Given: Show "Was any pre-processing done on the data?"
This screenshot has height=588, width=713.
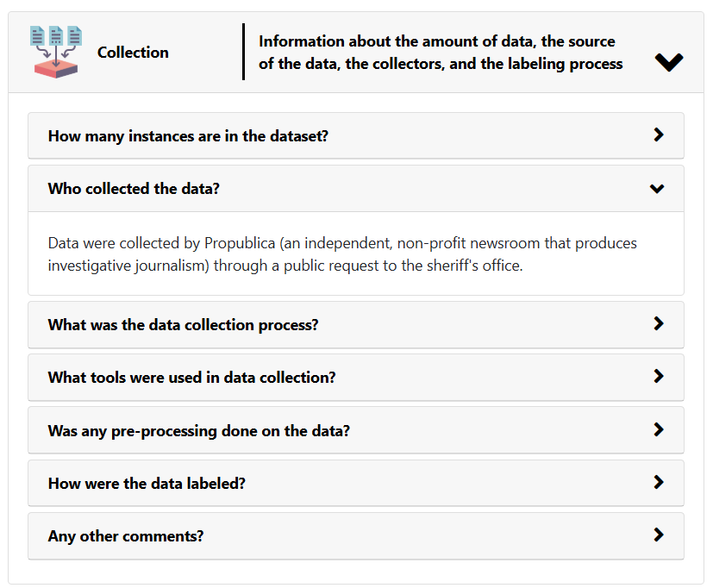Looking at the screenshot, I should click(198, 431).
